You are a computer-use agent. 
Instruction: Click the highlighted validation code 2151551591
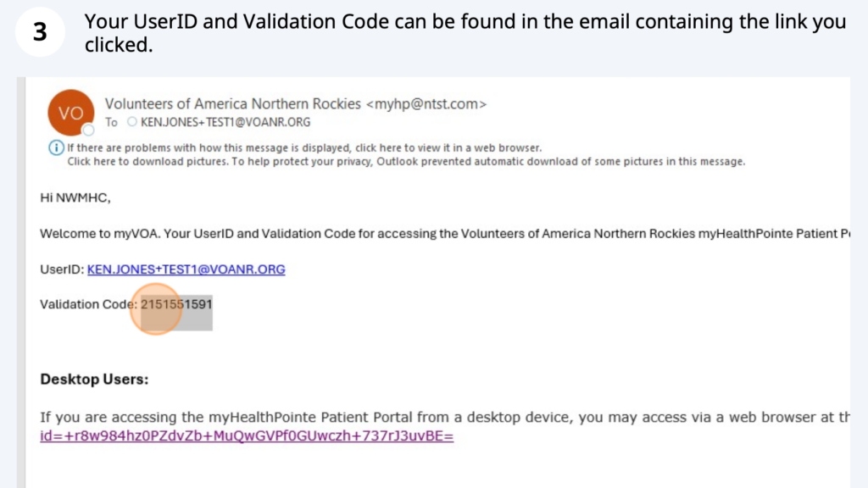pyautogui.click(x=176, y=304)
